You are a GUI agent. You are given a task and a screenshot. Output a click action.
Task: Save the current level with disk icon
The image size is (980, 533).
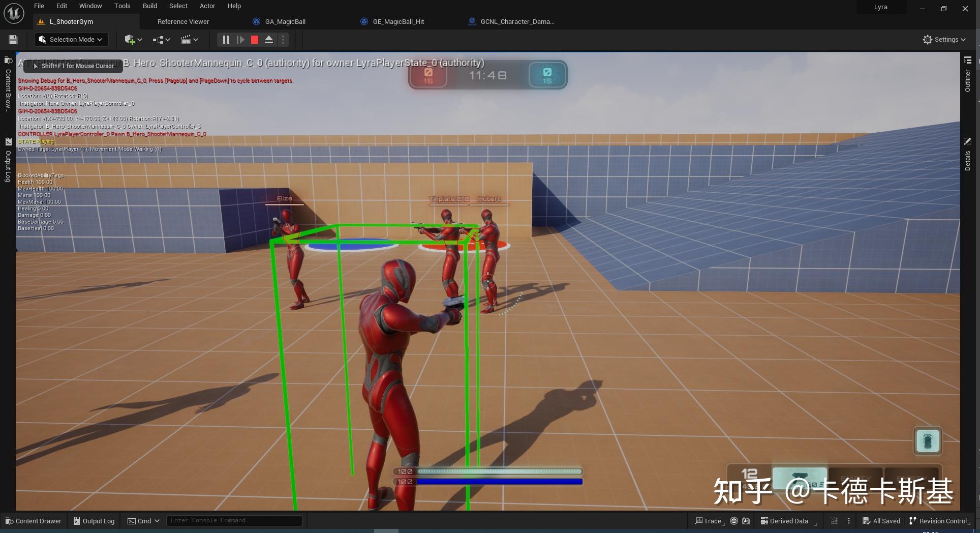(13, 40)
